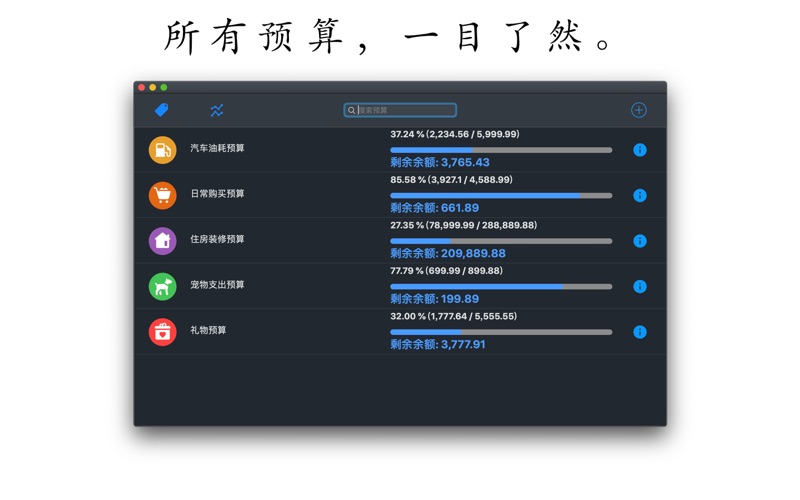The image size is (800, 500).
Task: Click the 宠物支出预算 progress bar
Action: 501,286
